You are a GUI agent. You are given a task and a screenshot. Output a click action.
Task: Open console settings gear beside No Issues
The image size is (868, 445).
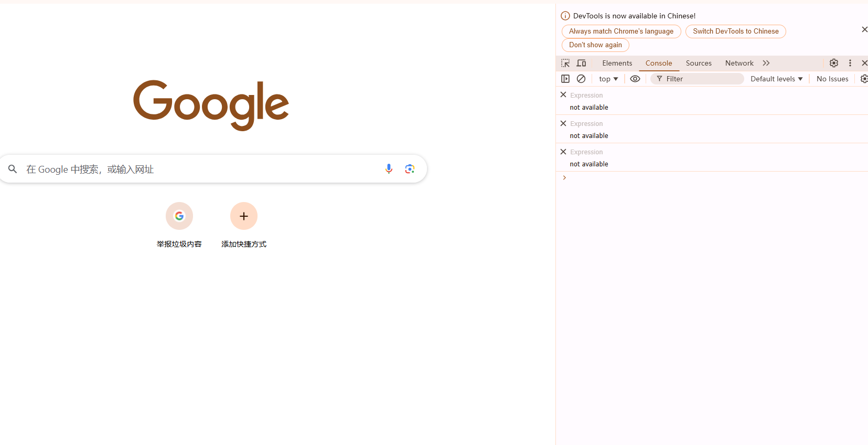[x=864, y=79]
